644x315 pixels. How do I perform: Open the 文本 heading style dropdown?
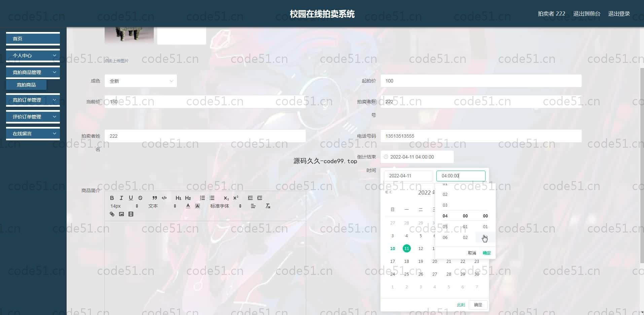pyautogui.click(x=163, y=206)
